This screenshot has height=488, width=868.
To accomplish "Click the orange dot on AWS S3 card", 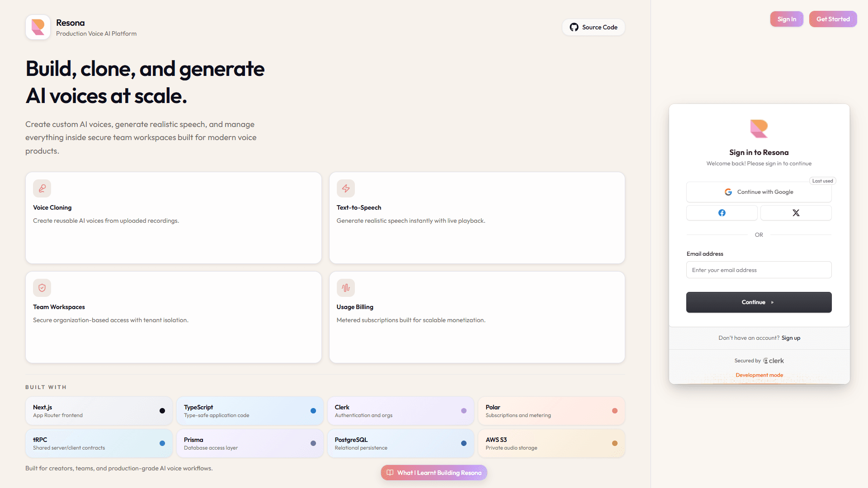I will pos(615,443).
